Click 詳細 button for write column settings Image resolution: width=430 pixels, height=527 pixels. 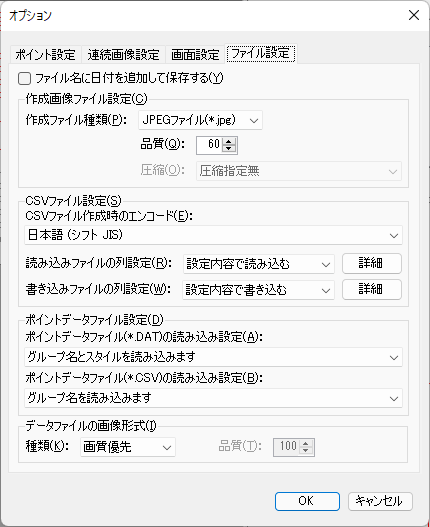click(x=372, y=289)
